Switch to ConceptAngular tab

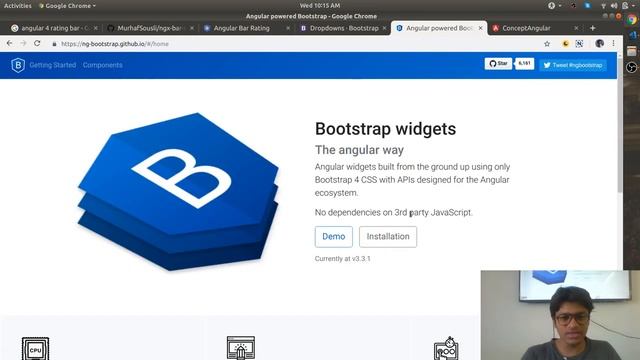click(527, 28)
